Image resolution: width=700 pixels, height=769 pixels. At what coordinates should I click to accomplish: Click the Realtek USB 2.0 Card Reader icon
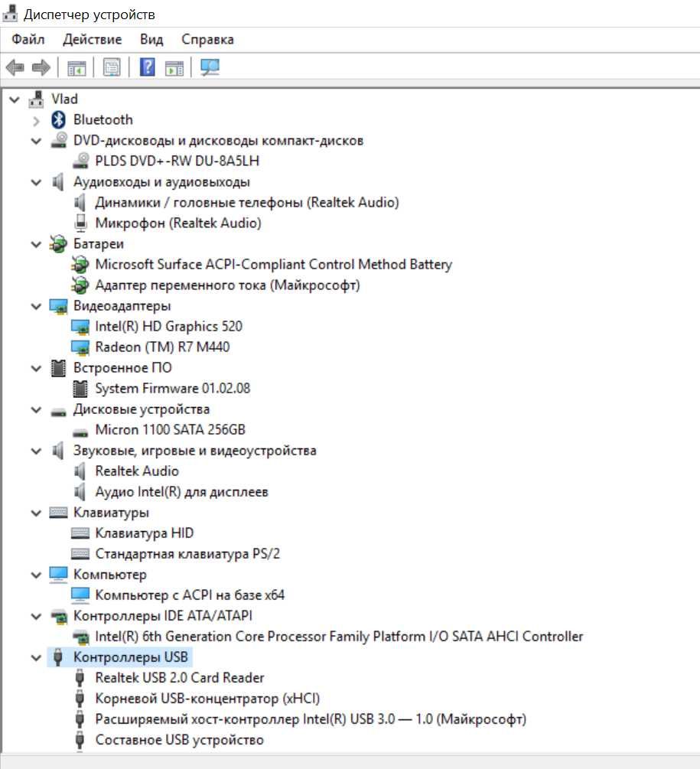80,678
